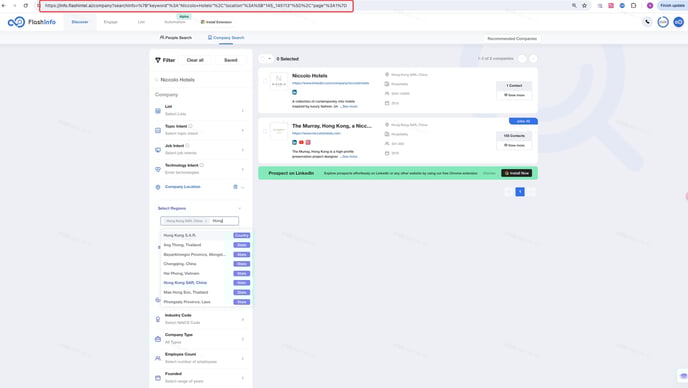Open The Murray's Instagram icon
Screen dimensions: 688x388
tap(308, 142)
